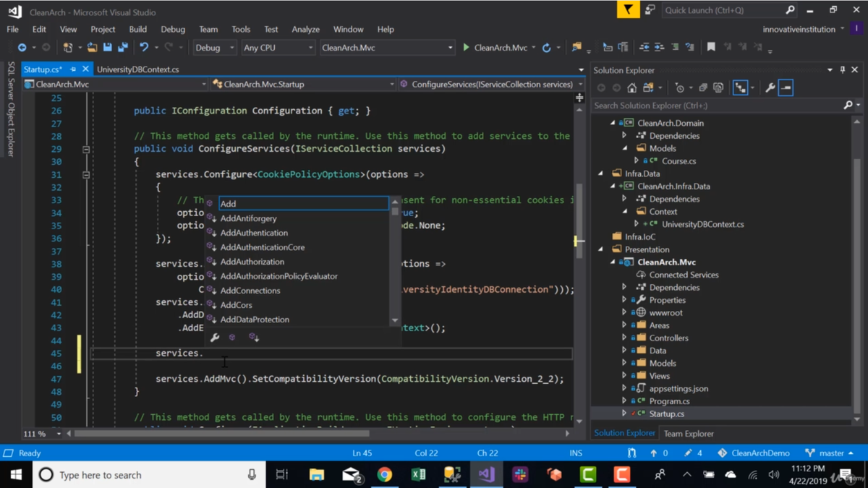
Task: Toggle IntelliSense wrench filter in completion list
Action: [x=215, y=338]
